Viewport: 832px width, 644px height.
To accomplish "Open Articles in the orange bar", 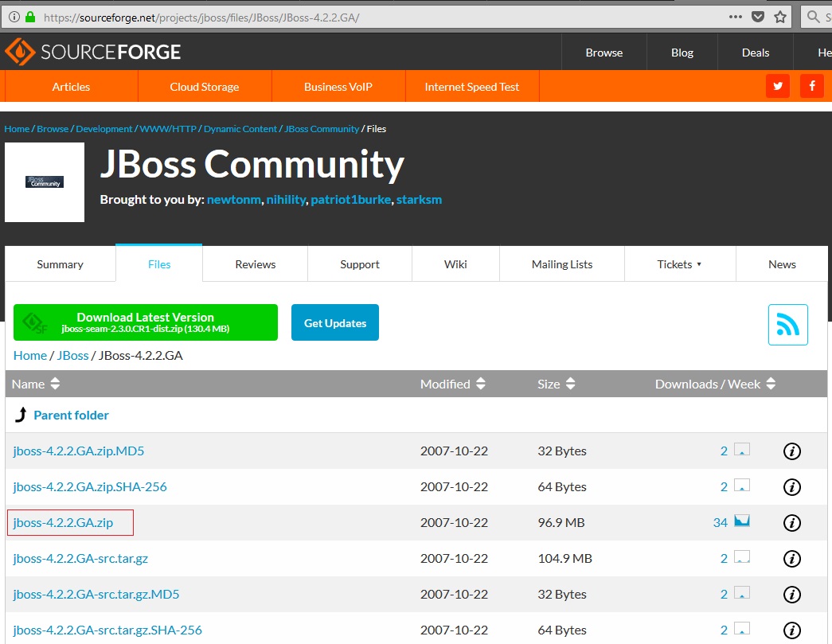I will (71, 87).
